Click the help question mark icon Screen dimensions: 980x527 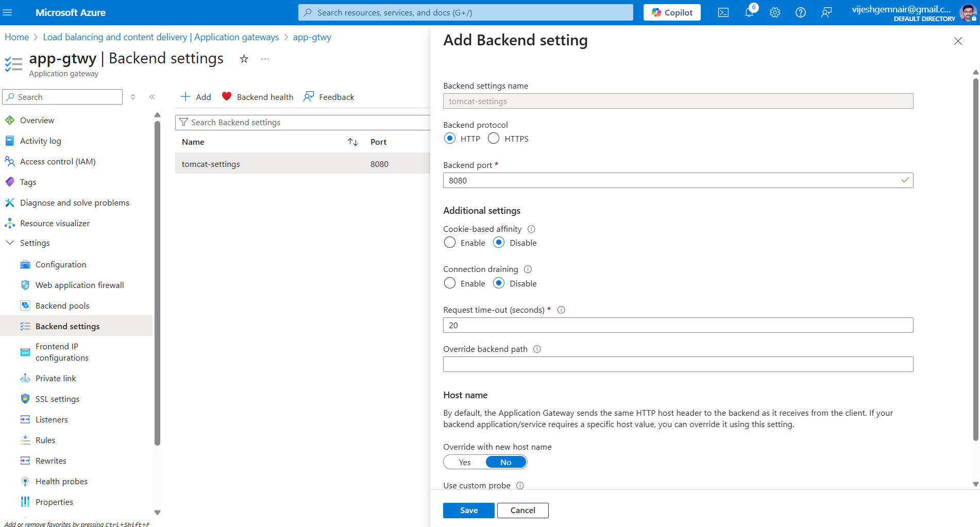[x=800, y=13]
